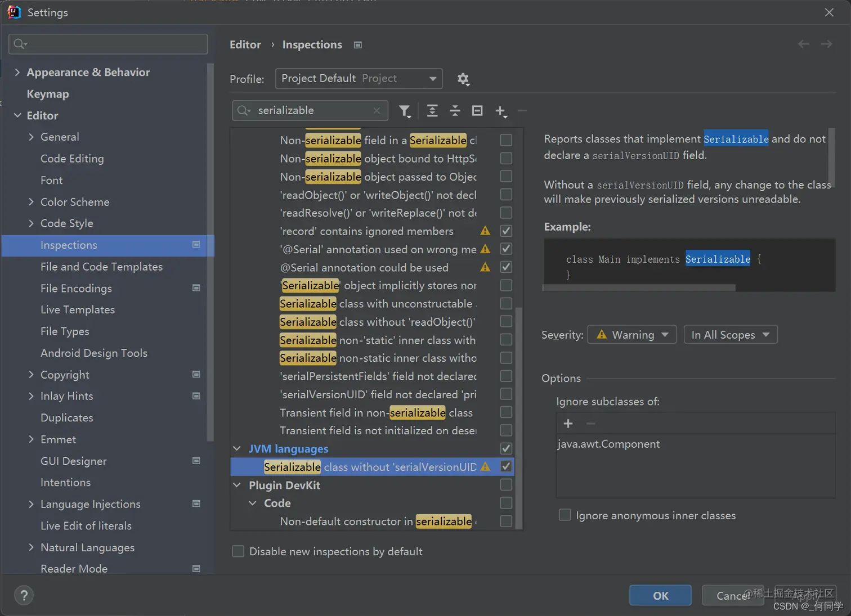Collapse the JVM languages inspection group
The width and height of the screenshot is (851, 616).
pyautogui.click(x=237, y=449)
